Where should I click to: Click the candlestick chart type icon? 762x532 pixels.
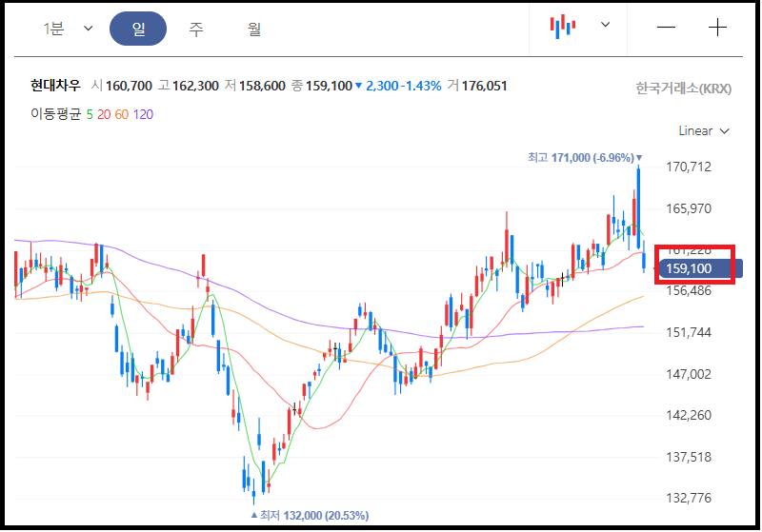(x=563, y=27)
